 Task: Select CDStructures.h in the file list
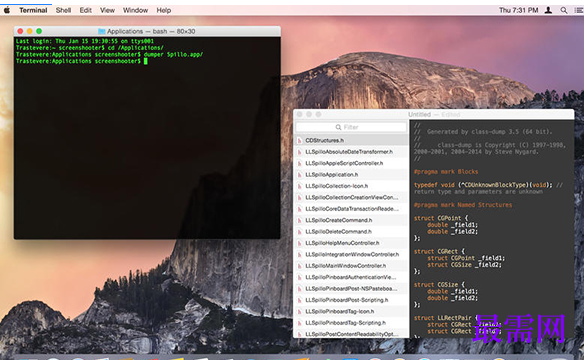tap(351, 140)
